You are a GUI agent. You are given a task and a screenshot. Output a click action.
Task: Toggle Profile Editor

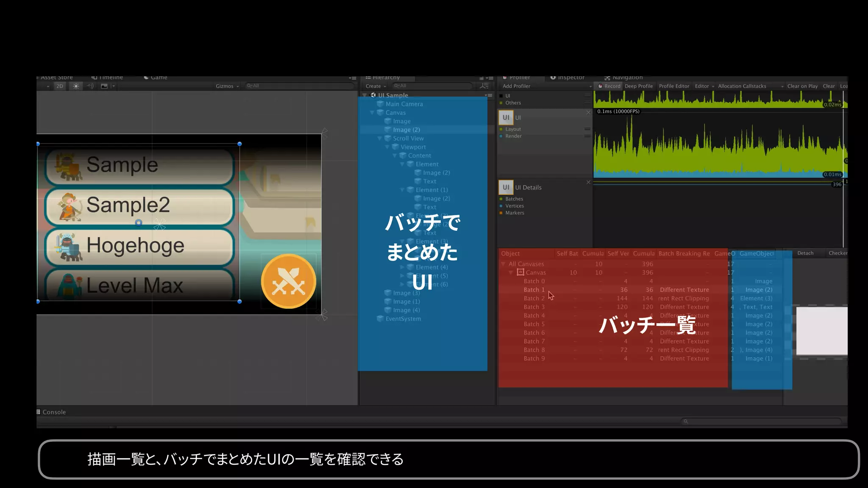(674, 86)
